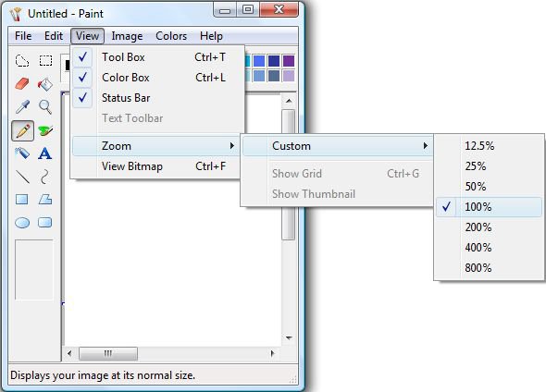This screenshot has width=546, height=392.
Task: Click the horizontal scrollbar right arrow
Action: [x=273, y=354]
